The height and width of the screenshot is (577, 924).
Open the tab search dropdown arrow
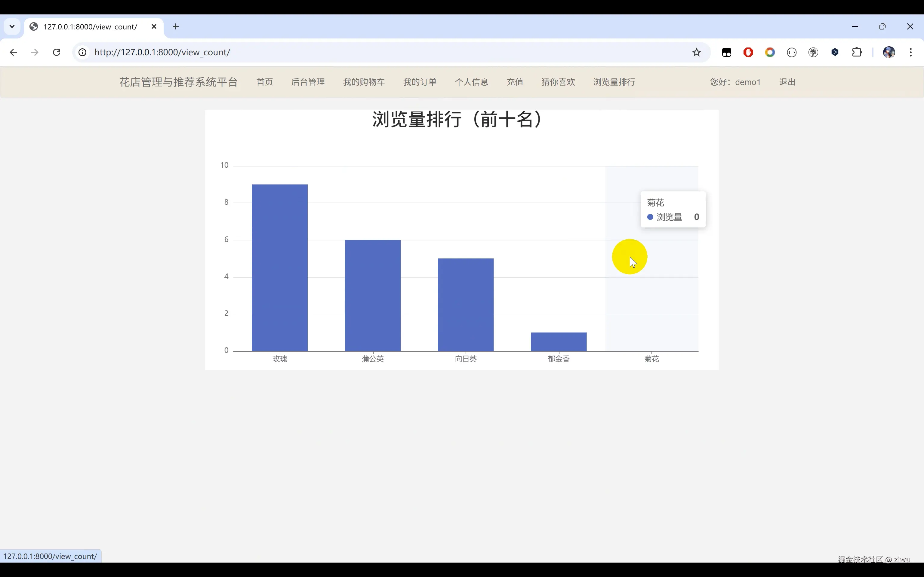12,27
